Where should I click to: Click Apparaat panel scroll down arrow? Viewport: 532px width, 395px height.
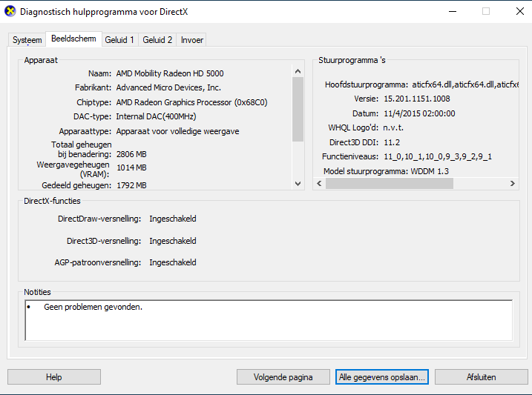click(298, 184)
